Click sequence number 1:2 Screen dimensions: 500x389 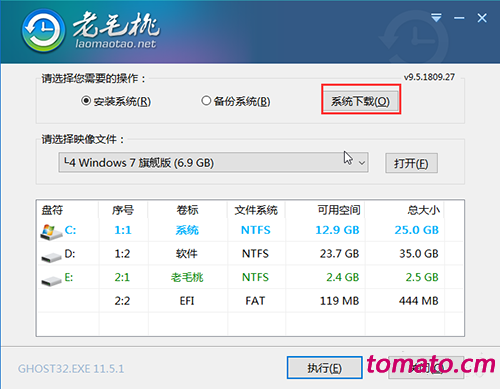tap(122, 254)
